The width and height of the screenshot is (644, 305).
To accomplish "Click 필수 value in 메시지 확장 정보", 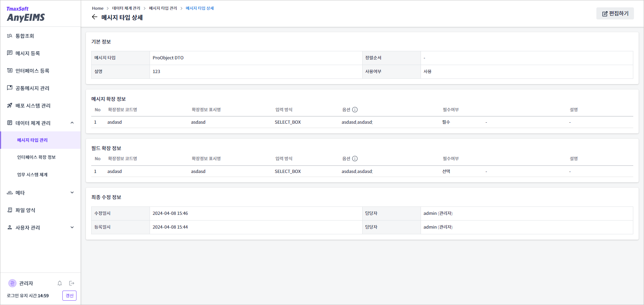I will (x=446, y=122).
